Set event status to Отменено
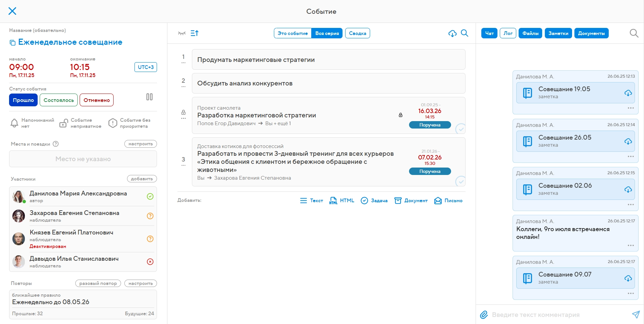 pyautogui.click(x=96, y=100)
